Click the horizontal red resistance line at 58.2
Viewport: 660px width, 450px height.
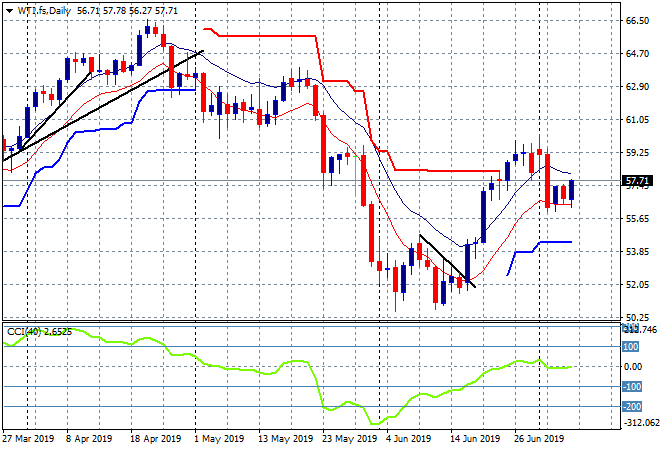click(447, 170)
